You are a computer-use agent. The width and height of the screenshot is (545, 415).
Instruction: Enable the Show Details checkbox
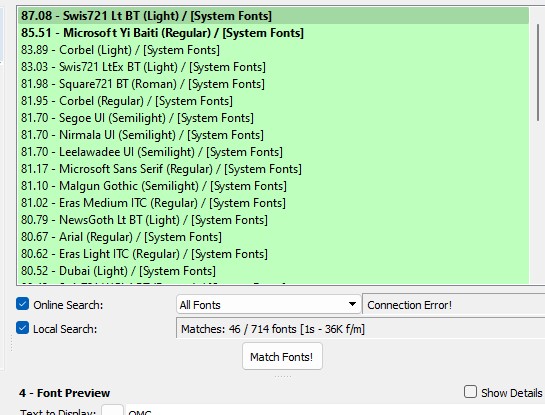470,392
